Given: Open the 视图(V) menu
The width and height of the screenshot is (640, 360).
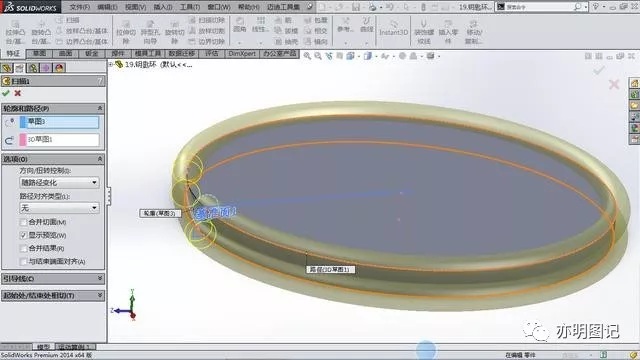Looking at the screenshot, I should coord(136,7).
